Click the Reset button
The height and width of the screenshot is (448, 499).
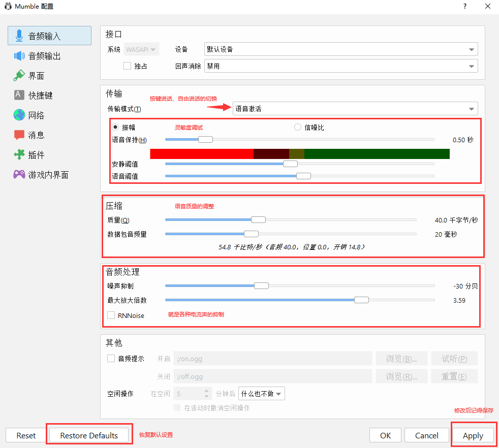point(26,435)
